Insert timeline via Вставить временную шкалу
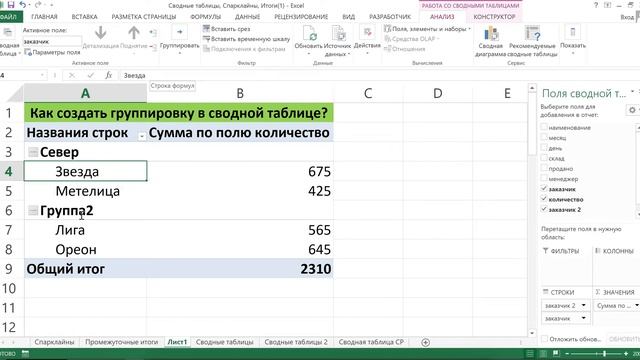The height and width of the screenshot is (360, 640). coord(247,39)
